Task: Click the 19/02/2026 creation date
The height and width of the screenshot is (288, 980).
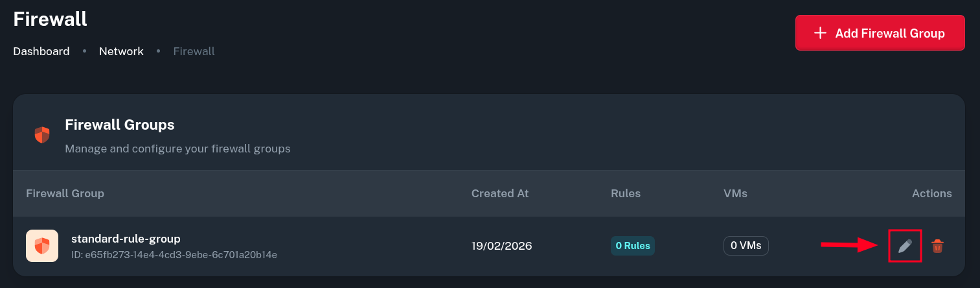Action: click(x=502, y=246)
